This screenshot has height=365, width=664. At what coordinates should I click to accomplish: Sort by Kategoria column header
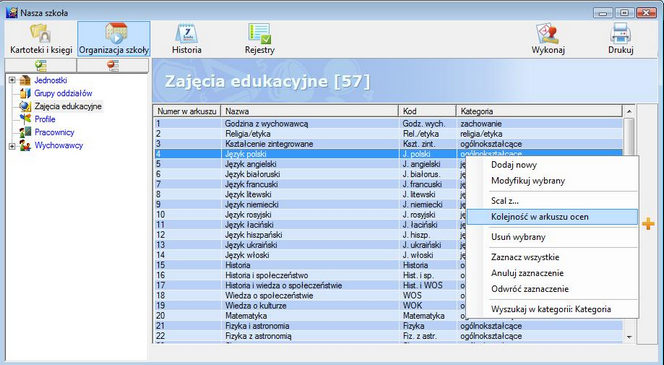click(x=539, y=111)
